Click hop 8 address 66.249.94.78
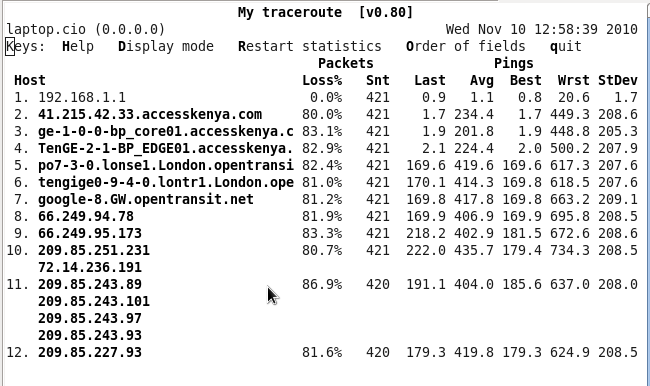 tap(86, 216)
